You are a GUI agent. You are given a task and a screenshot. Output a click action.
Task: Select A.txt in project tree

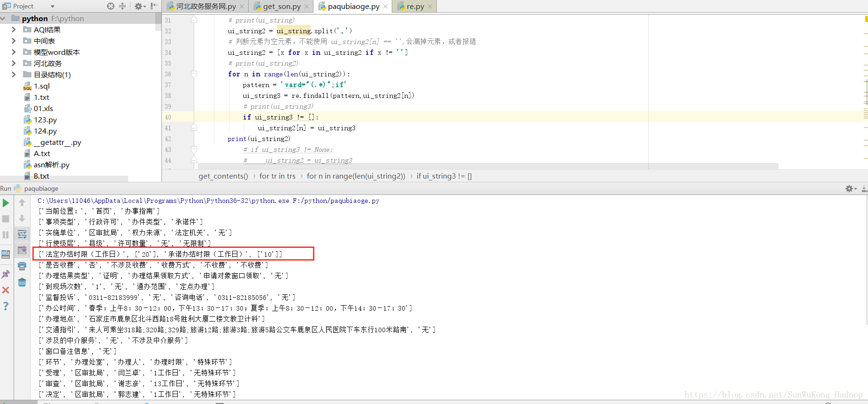coord(42,153)
